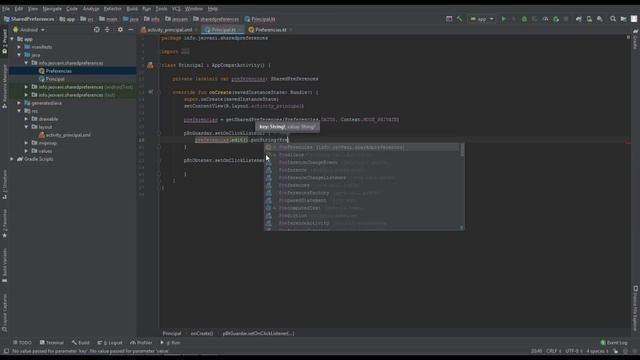Click the SDK Manager icon
Image resolution: width=640 pixels, height=360 pixels.
point(600,19)
